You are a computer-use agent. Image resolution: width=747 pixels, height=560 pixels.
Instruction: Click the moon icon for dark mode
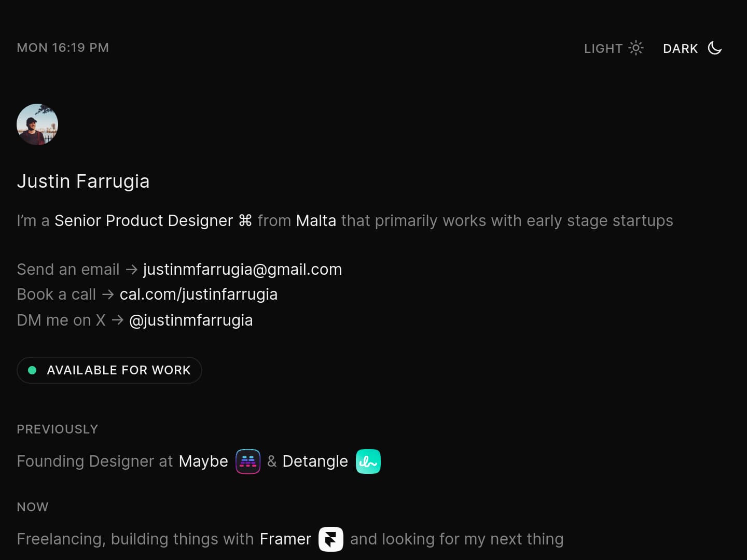click(x=715, y=48)
